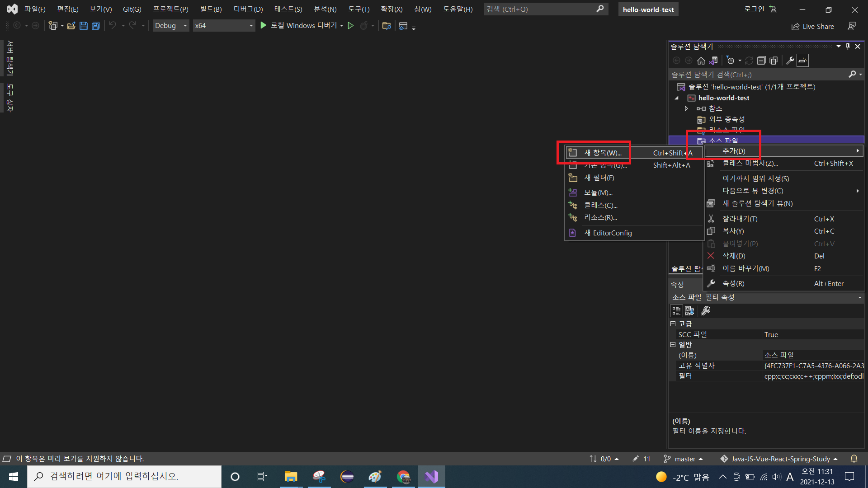The width and height of the screenshot is (868, 488).
Task: Open Chrome from the Windows taskbar
Action: pos(403,477)
